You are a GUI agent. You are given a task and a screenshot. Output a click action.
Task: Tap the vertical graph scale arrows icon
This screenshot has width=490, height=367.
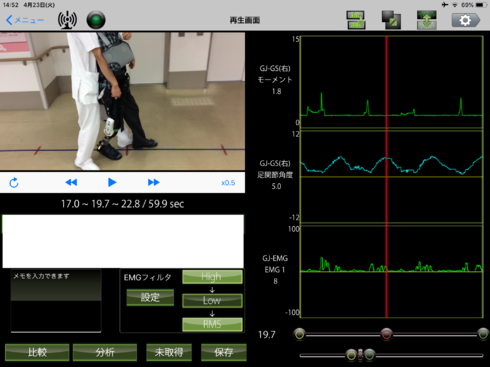tap(427, 20)
